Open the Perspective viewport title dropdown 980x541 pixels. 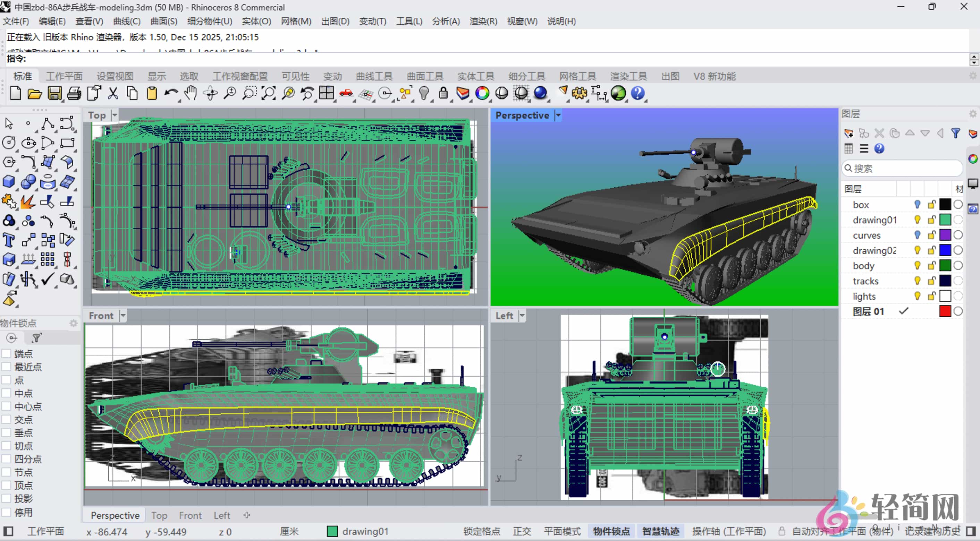point(558,115)
